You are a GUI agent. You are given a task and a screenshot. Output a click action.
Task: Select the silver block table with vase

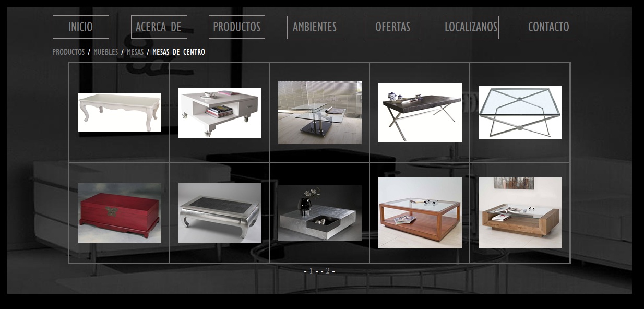[x=319, y=213]
